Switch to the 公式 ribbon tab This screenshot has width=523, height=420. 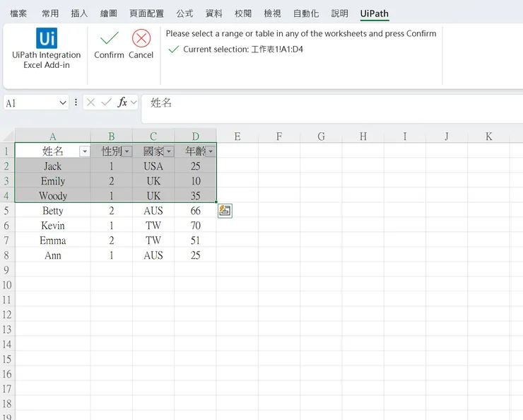(x=184, y=13)
